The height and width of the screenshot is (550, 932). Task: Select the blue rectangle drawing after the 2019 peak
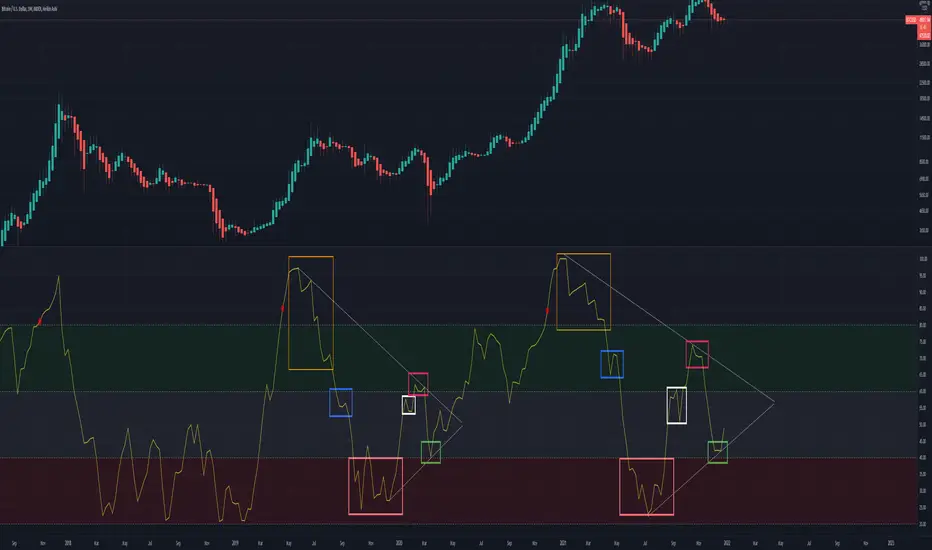click(341, 403)
